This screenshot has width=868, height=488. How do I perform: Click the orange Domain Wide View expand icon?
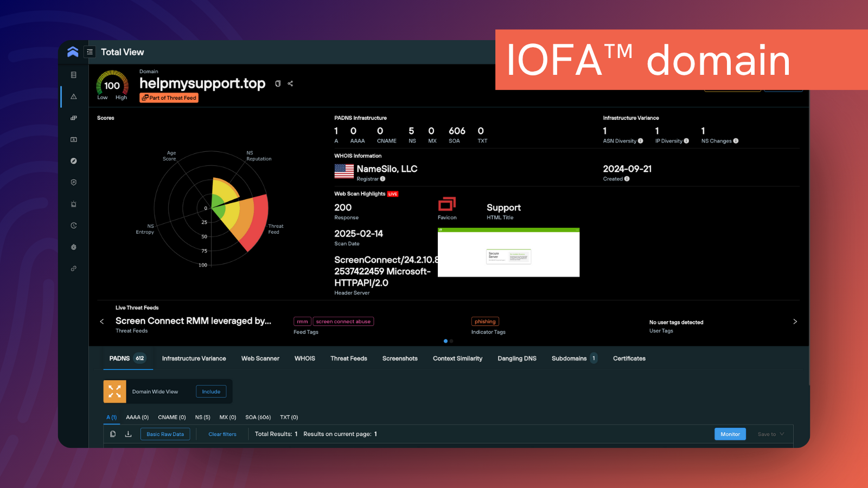pyautogui.click(x=114, y=391)
